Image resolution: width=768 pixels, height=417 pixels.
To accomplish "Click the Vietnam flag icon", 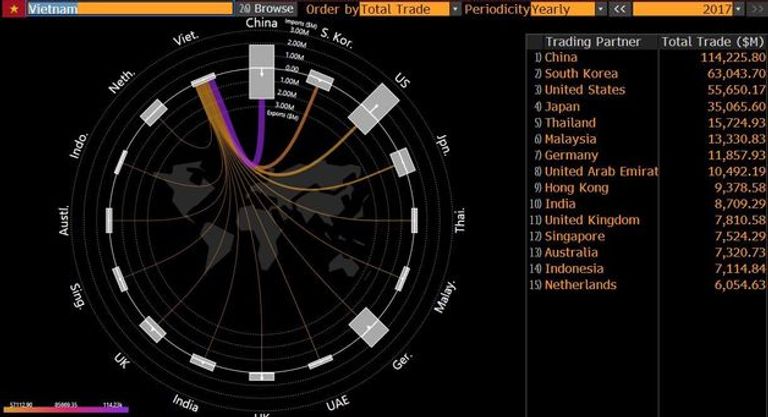I will [x=10, y=8].
